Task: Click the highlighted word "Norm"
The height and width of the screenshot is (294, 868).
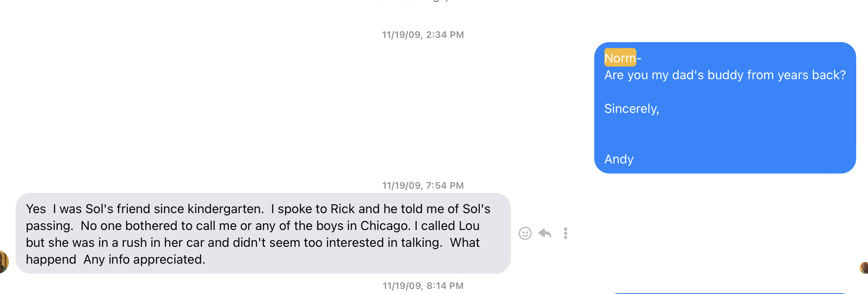Action: tap(620, 58)
